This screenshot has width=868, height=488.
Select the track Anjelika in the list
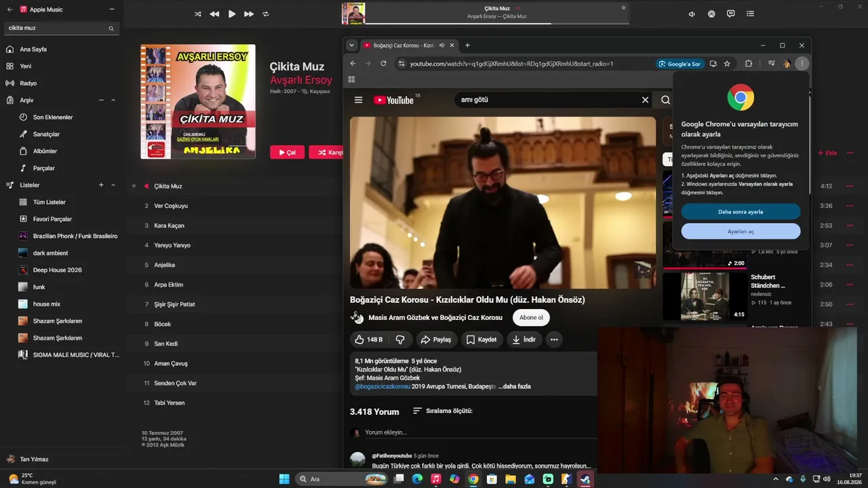165,265
